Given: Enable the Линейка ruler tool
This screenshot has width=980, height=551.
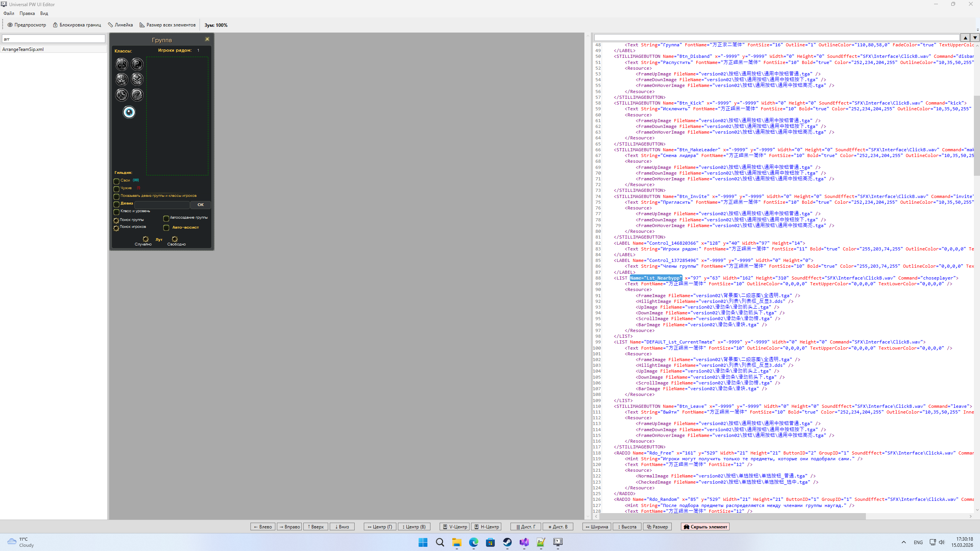Looking at the screenshot, I should (x=110, y=25).
